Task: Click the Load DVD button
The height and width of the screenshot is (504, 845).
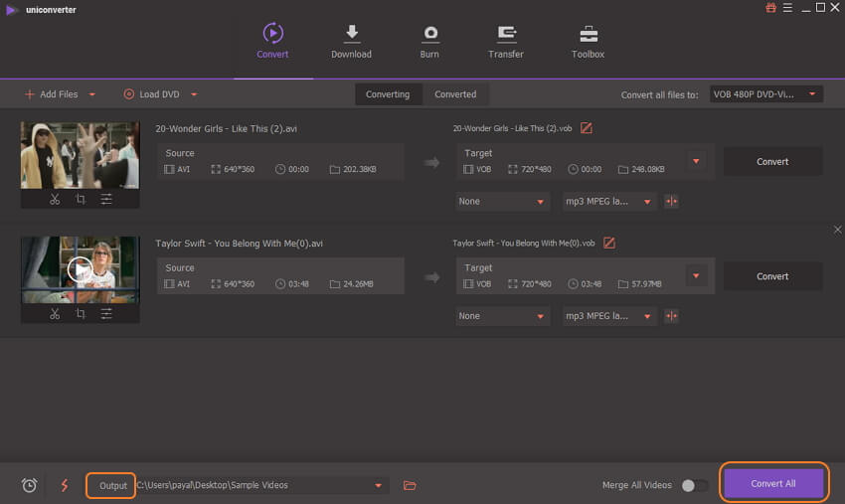Action: pos(151,94)
